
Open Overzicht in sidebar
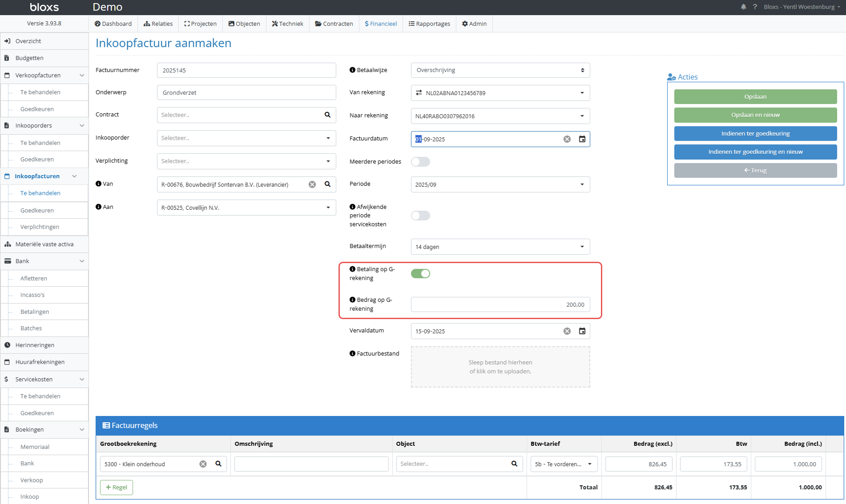[x=44, y=41]
